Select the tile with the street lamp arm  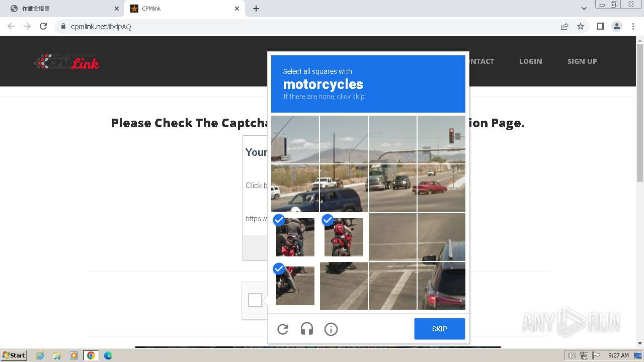[392, 139]
